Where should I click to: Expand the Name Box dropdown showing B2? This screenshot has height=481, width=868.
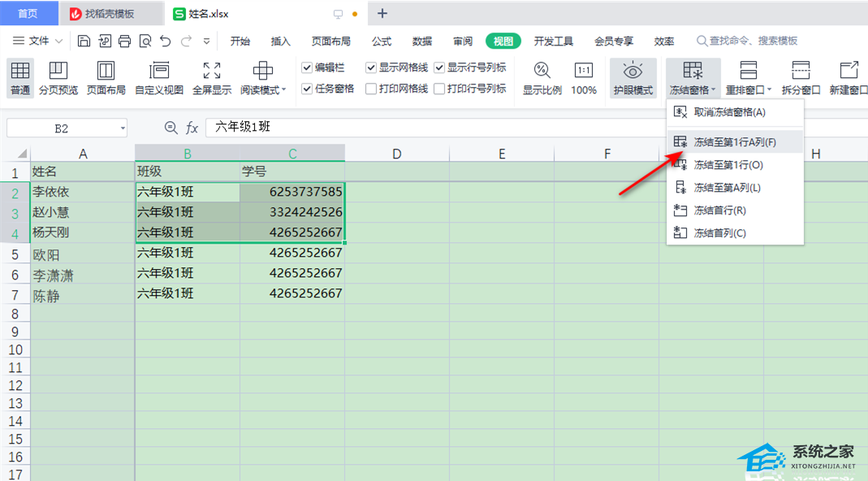(122, 128)
